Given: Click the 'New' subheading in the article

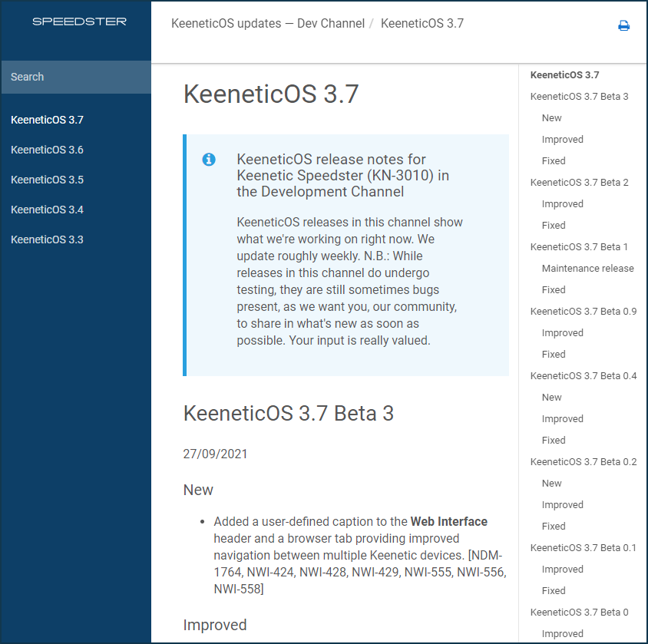Looking at the screenshot, I should (x=198, y=490).
